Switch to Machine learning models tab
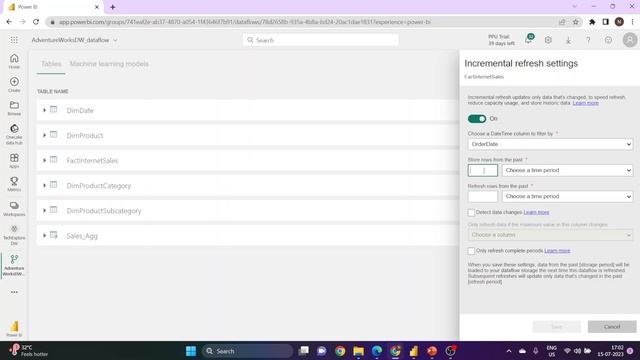Screen dimensions: 640x360 tap(109, 64)
